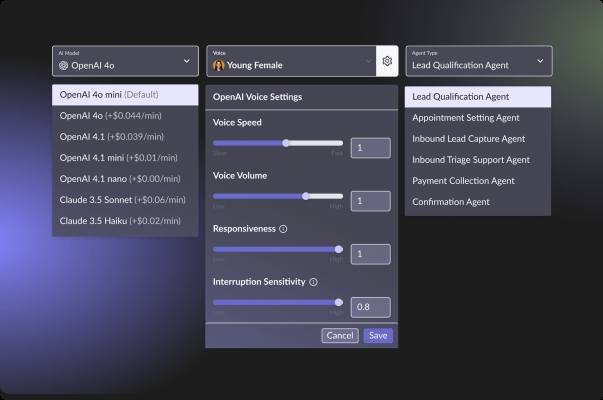Select OpenAI 4o mini (Default) option
Viewport: 603px width, 400px height.
coord(125,95)
